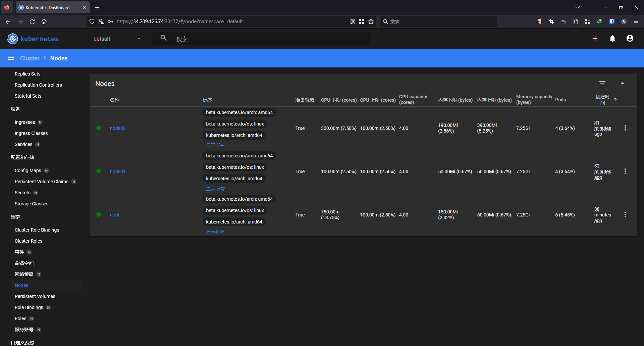Open the Firefox application menu
Image resolution: width=644 pixels, height=346 pixels.
(x=636, y=21)
